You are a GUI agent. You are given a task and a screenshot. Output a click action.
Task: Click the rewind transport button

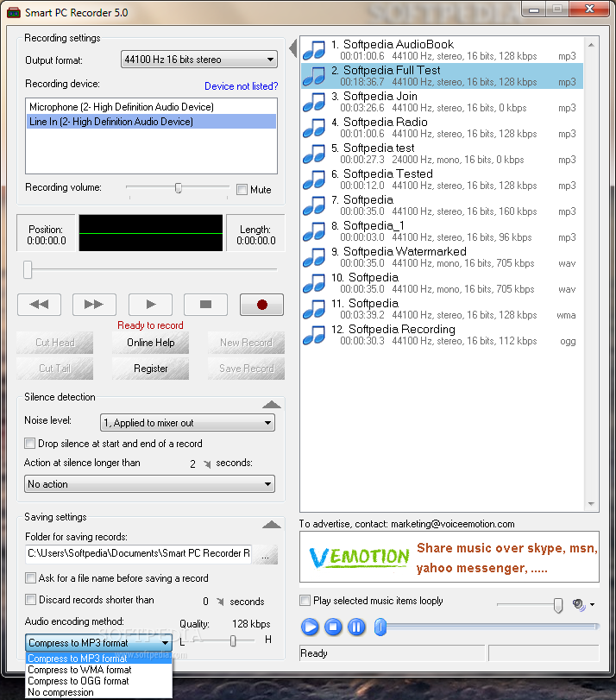click(40, 305)
